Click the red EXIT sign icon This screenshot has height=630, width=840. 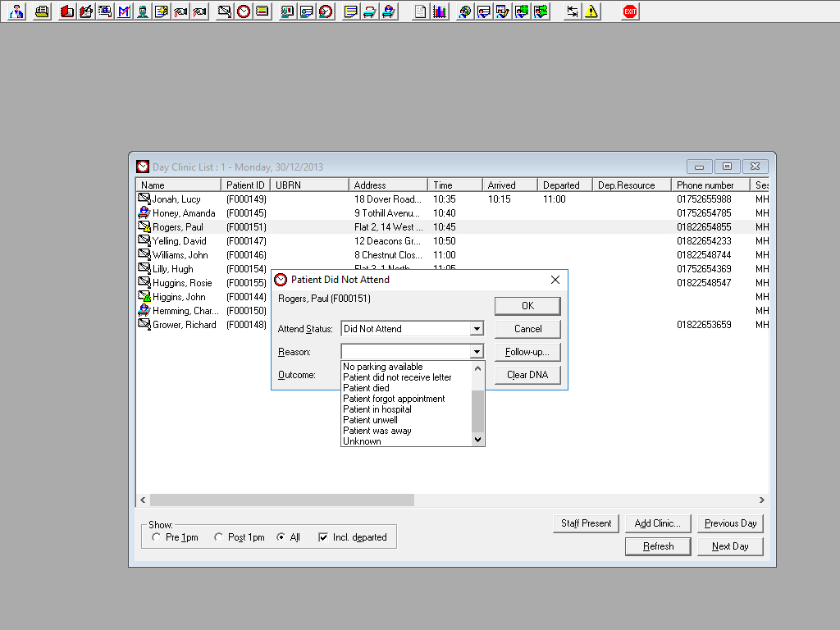(630, 11)
